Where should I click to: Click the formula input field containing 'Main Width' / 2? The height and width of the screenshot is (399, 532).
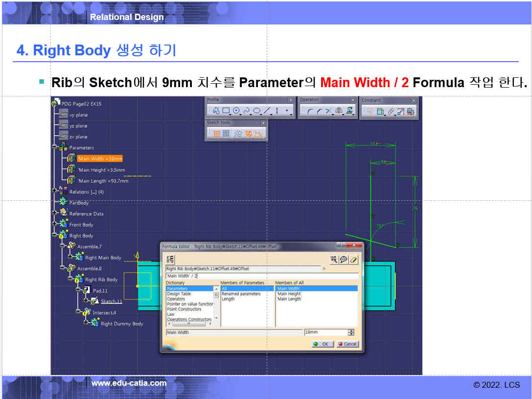[261, 276]
